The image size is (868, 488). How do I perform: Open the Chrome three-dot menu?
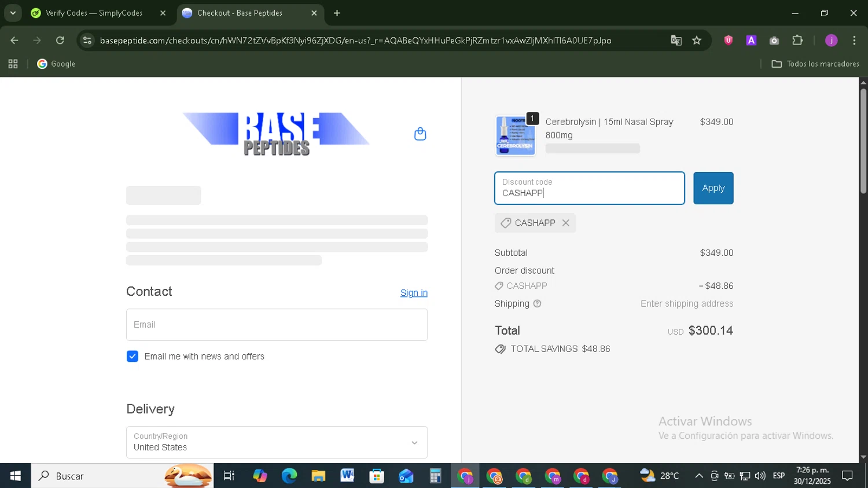[854, 41]
